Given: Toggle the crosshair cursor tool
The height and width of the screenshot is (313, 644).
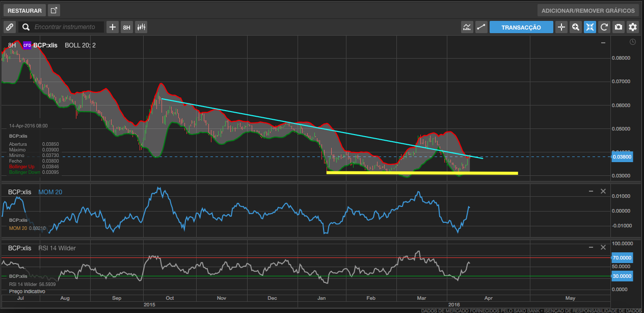Looking at the screenshot, I should [x=561, y=27].
